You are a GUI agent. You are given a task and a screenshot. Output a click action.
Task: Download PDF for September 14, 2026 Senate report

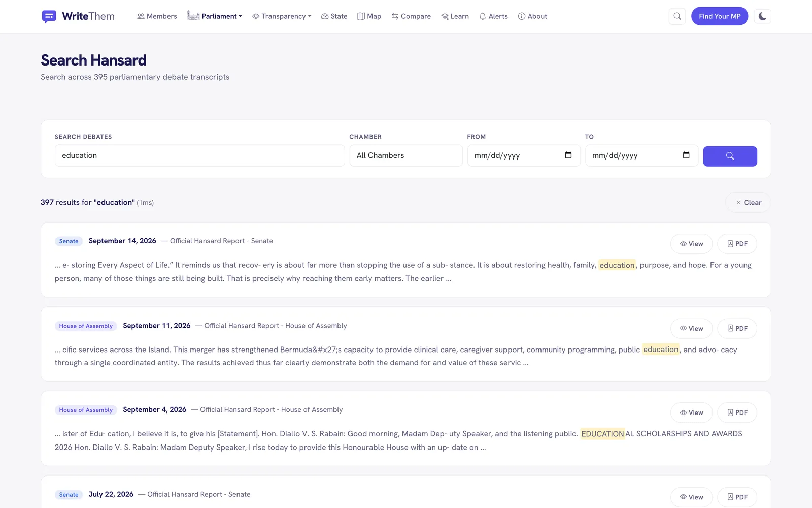pyautogui.click(x=737, y=244)
